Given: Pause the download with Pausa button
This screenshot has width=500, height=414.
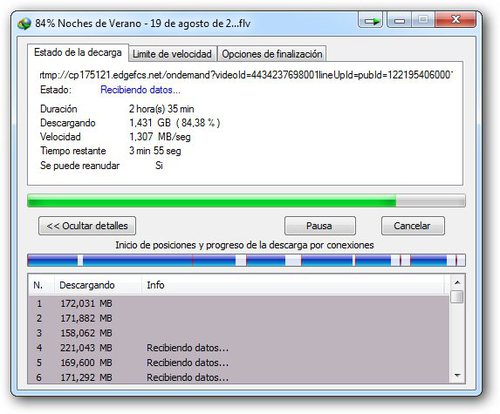Looking at the screenshot, I should click(320, 226).
